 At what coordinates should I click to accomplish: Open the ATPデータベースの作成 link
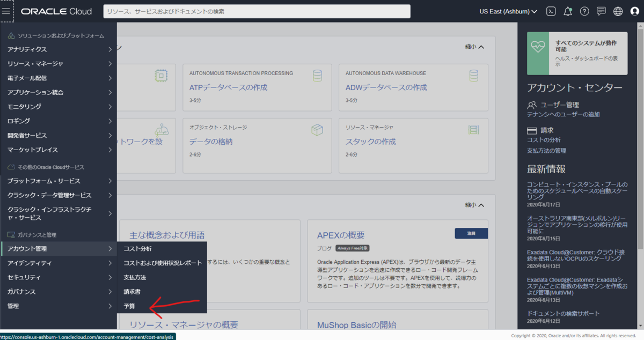pyautogui.click(x=228, y=87)
